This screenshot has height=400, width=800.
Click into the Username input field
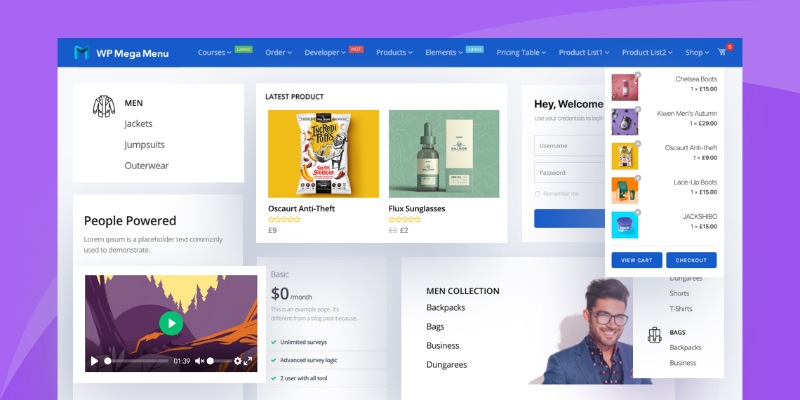click(568, 145)
